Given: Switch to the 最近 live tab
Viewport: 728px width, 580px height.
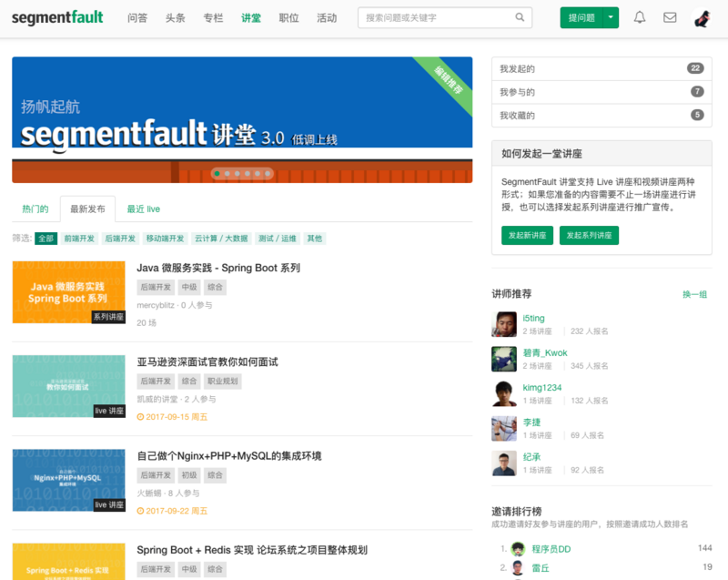Looking at the screenshot, I should click(142, 209).
